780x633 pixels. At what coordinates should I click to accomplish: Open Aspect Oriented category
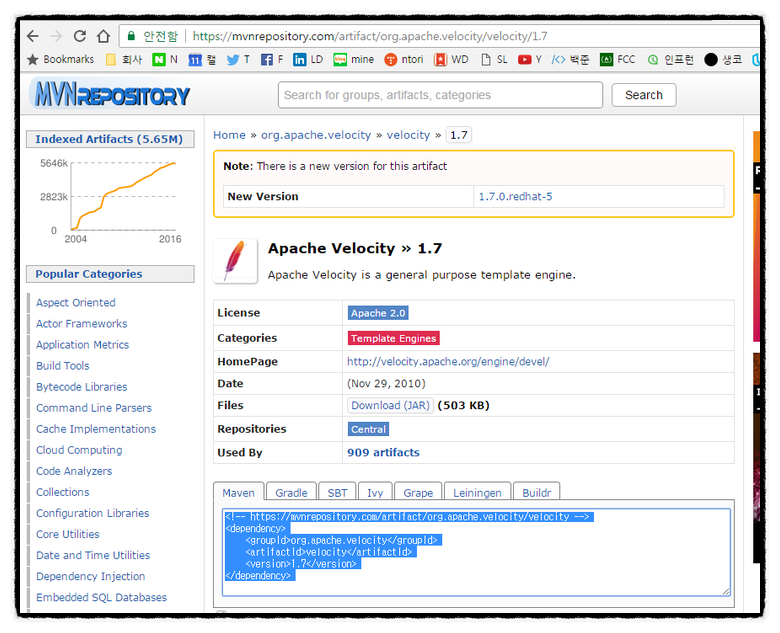[x=76, y=303]
